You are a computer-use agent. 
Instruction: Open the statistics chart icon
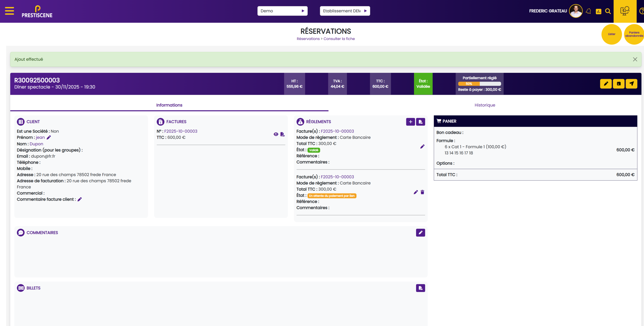(598, 11)
